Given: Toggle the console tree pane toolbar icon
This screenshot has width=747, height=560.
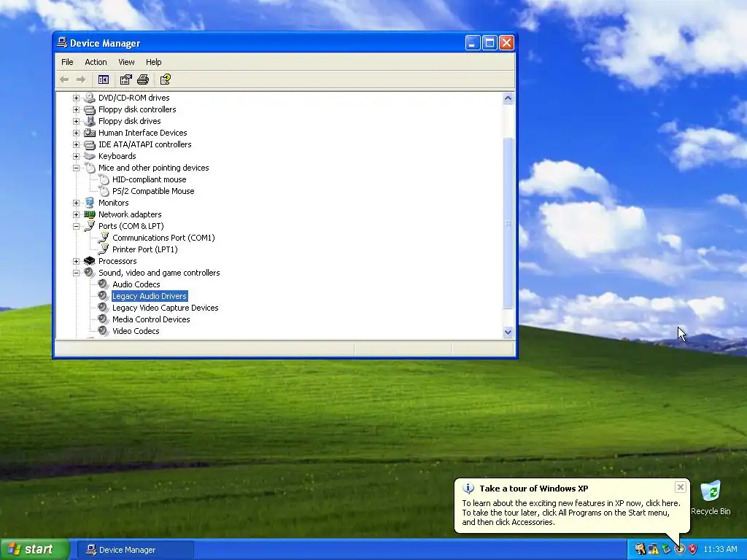Looking at the screenshot, I should (x=104, y=79).
